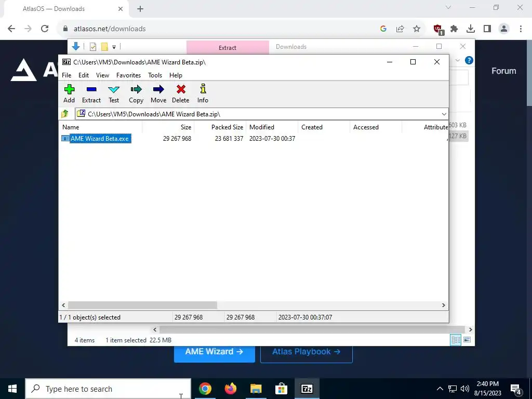Select the AME Wizard Beta.exe file
This screenshot has width=532, height=399.
pos(96,138)
